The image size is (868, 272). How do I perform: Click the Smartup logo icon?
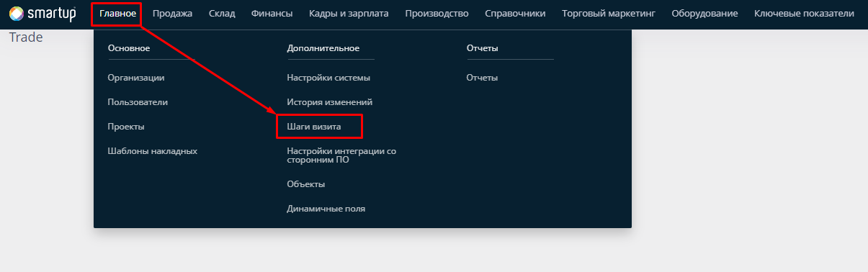(x=17, y=14)
